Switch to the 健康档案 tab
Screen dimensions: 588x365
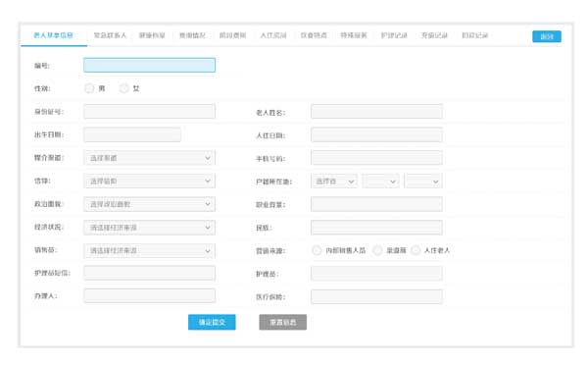click(152, 35)
